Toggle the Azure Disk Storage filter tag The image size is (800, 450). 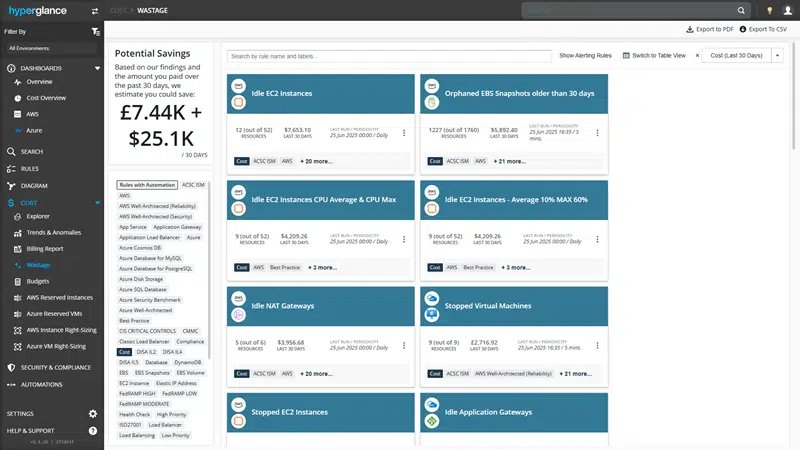[x=141, y=279]
